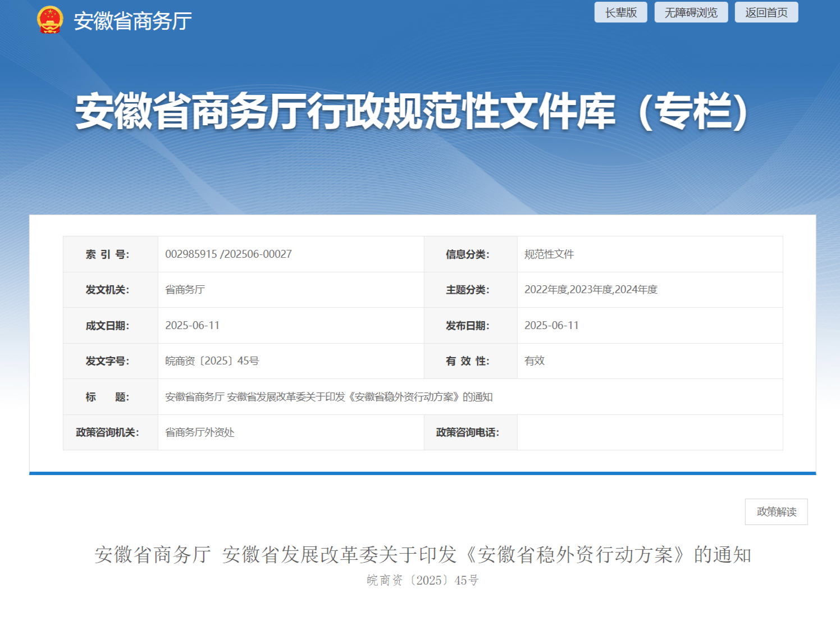
Task: Select the 有效 validity value
Action: pyautogui.click(x=535, y=361)
